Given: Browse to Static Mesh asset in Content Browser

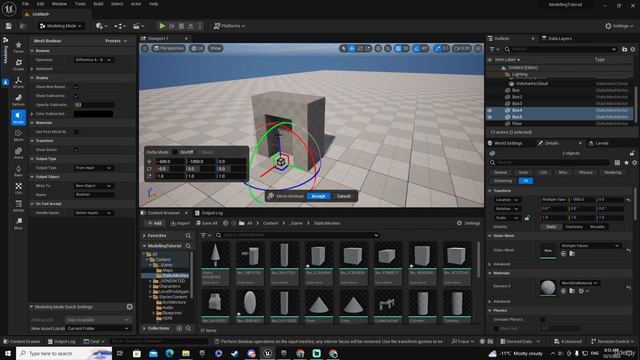Looking at the screenshot, I should (x=572, y=254).
